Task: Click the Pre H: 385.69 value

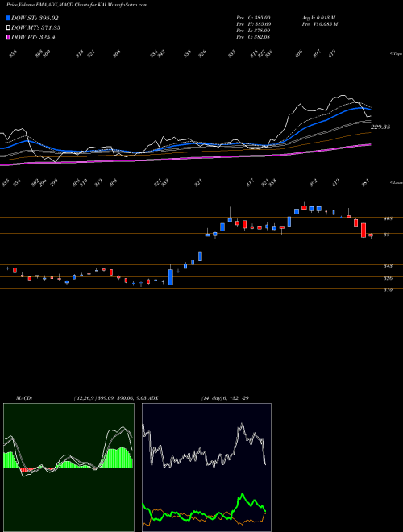Action: click(x=254, y=24)
